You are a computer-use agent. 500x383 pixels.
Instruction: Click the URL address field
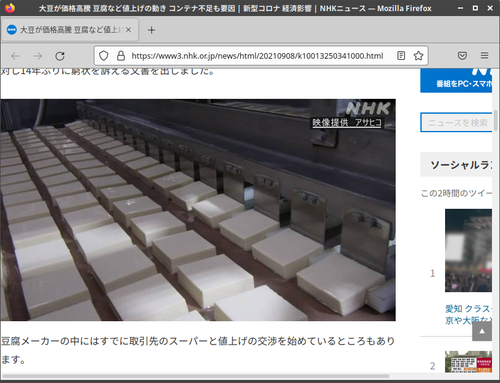coord(257,56)
